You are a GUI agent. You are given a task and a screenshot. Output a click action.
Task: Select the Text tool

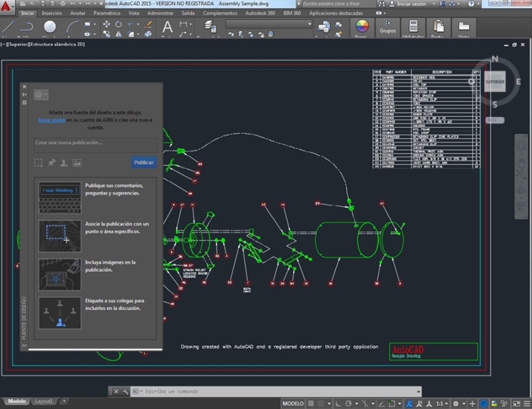[167, 27]
